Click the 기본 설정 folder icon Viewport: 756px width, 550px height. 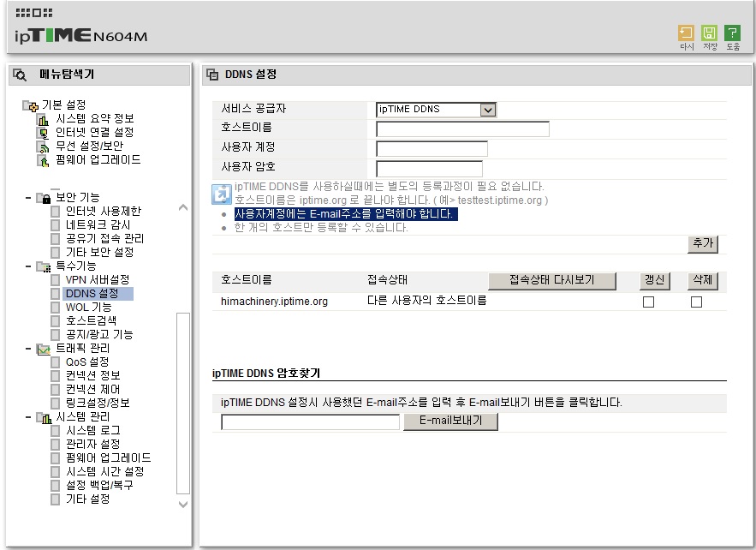point(30,105)
